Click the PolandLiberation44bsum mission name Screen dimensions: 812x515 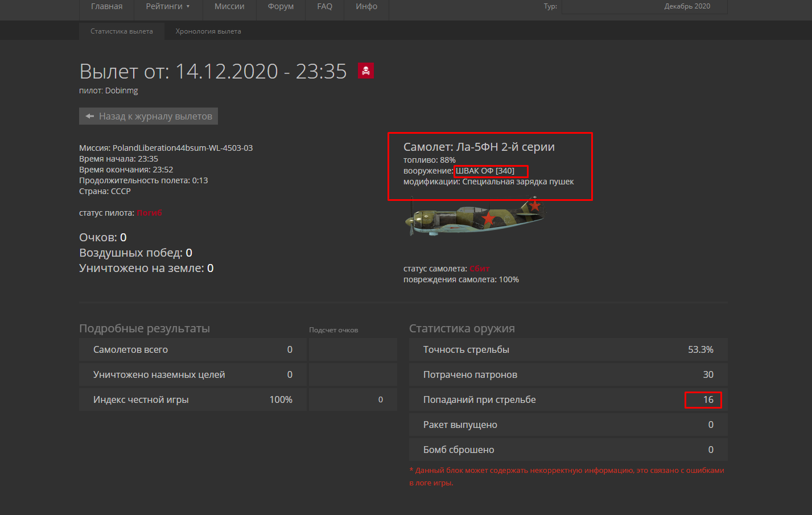(182, 148)
